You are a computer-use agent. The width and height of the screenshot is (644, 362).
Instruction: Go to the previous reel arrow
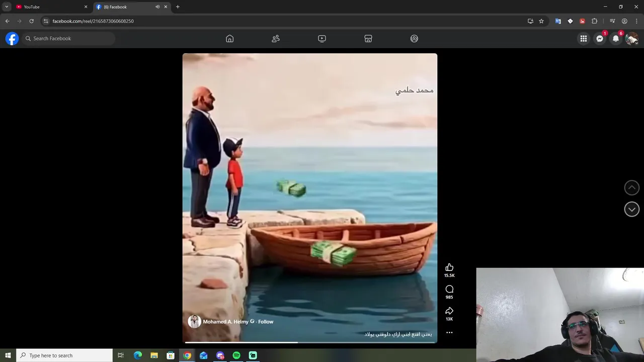pyautogui.click(x=632, y=188)
